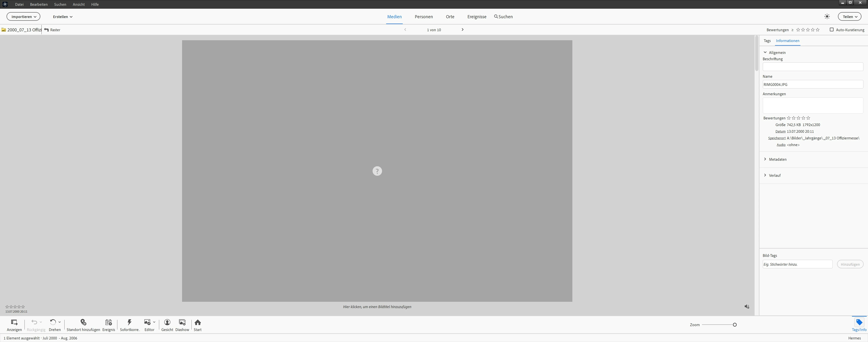This screenshot has width=868, height=342.
Task: Open the Gesicht face tagging tool
Action: click(x=167, y=323)
